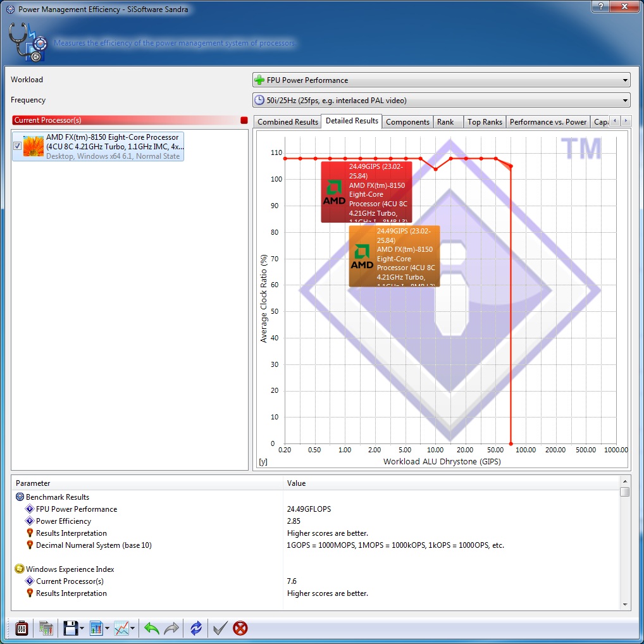644x644 pixels.
Task: Click the Parameter column header
Action: point(147,483)
